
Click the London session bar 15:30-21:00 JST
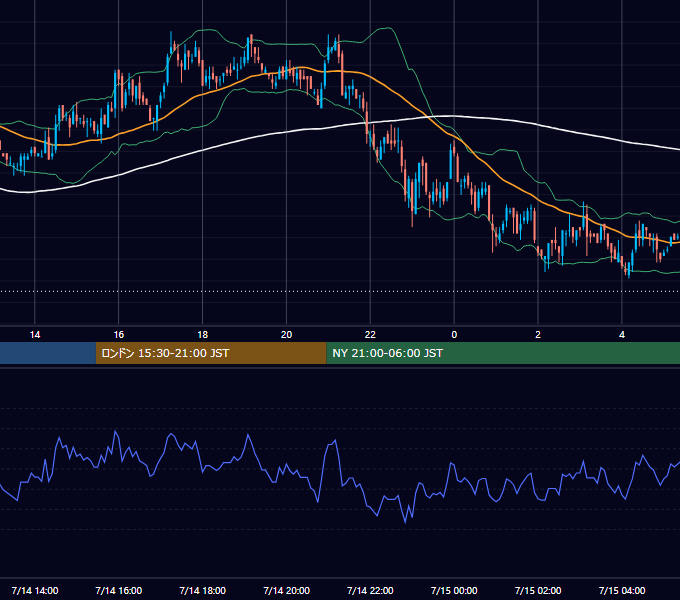(x=211, y=353)
